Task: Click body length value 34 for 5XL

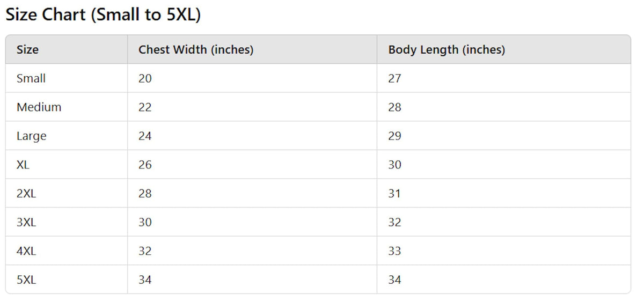Action: (x=394, y=280)
